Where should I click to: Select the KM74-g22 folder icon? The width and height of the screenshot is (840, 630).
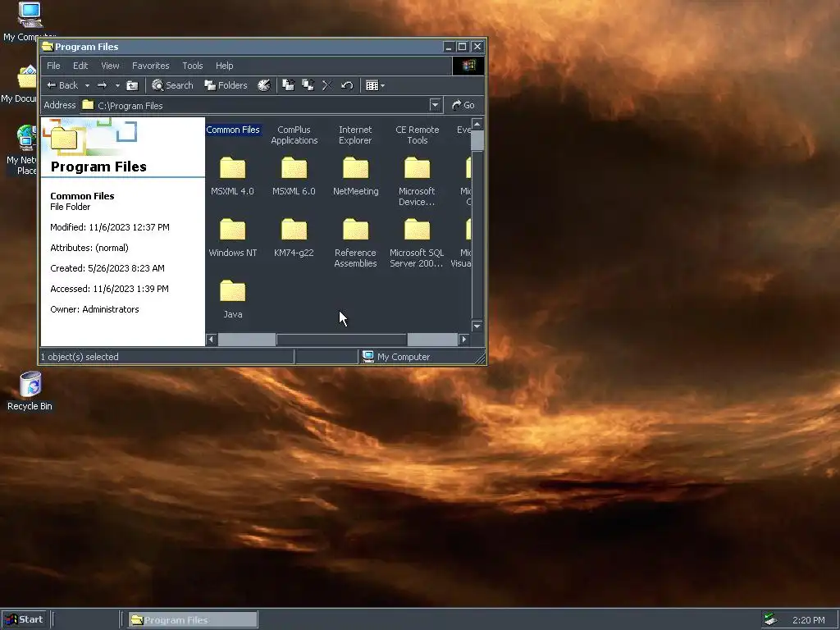(294, 230)
